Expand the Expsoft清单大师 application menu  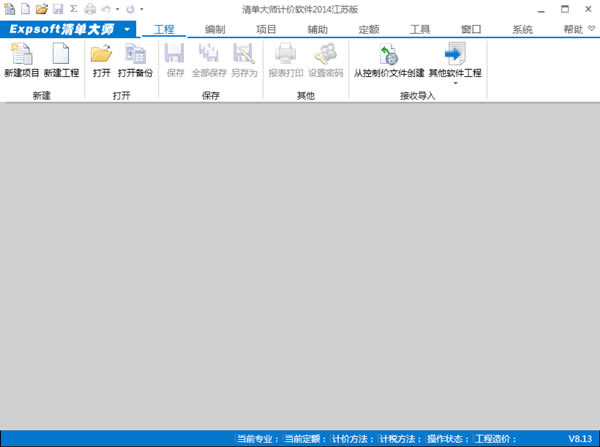click(127, 30)
